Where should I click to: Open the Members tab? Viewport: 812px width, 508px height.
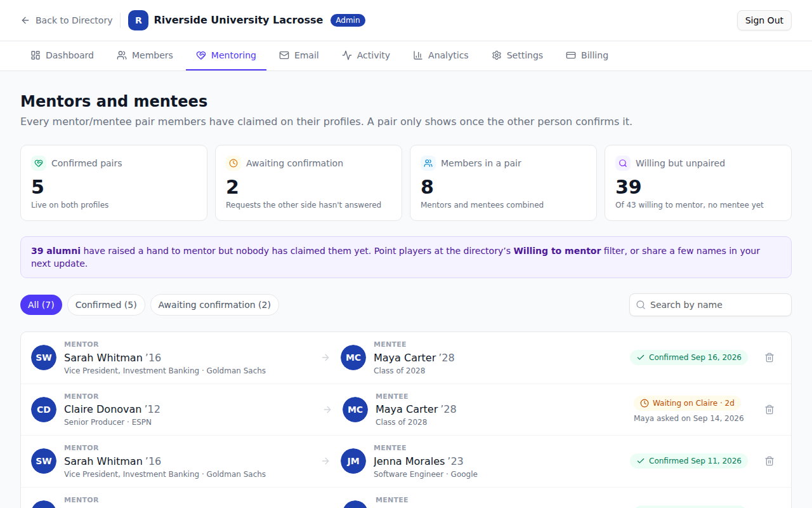(x=145, y=55)
